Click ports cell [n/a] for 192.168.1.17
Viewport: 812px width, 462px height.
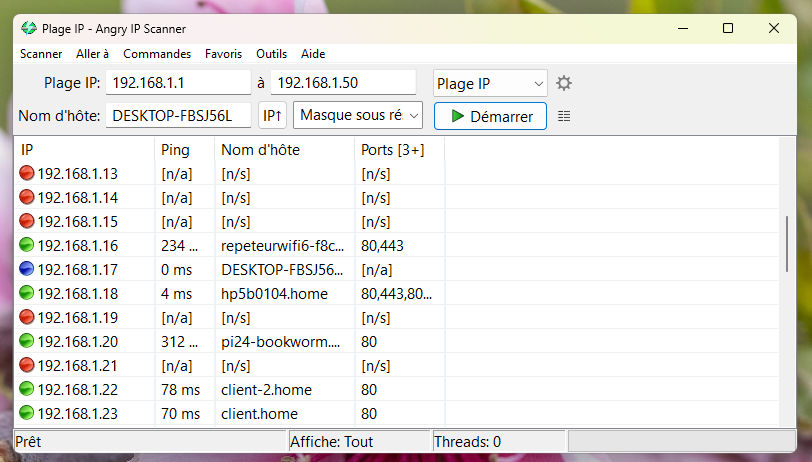[x=376, y=270]
